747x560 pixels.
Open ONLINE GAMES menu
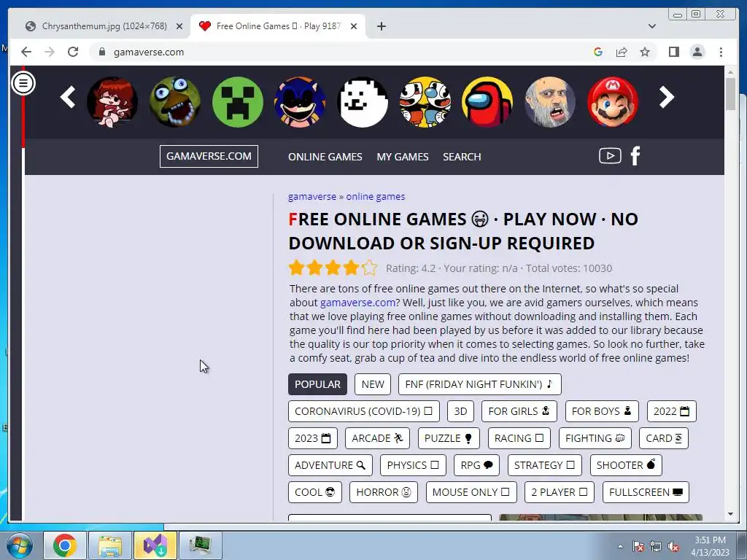325,157
